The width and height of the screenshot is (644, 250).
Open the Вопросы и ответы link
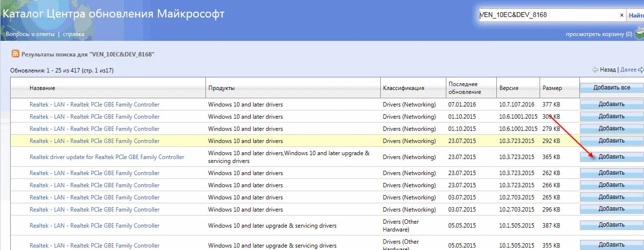(30, 34)
